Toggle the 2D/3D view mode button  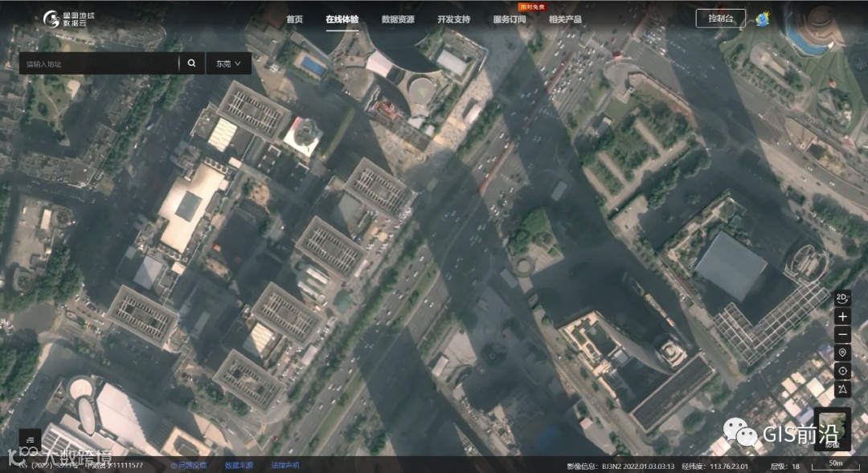pyautogui.click(x=842, y=299)
